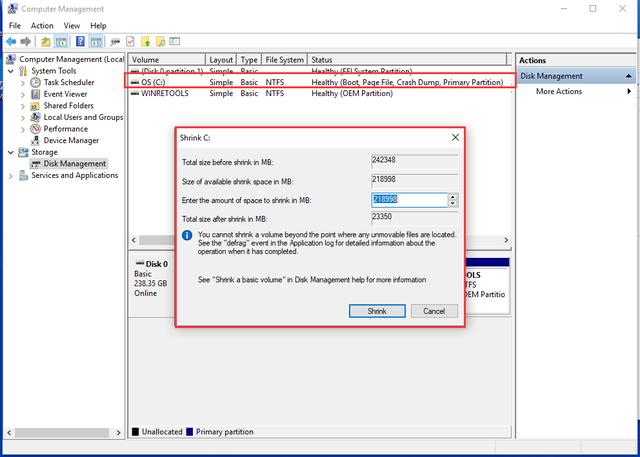Select Local Users and Groups in tree
The height and width of the screenshot is (457, 640).
[x=83, y=117]
